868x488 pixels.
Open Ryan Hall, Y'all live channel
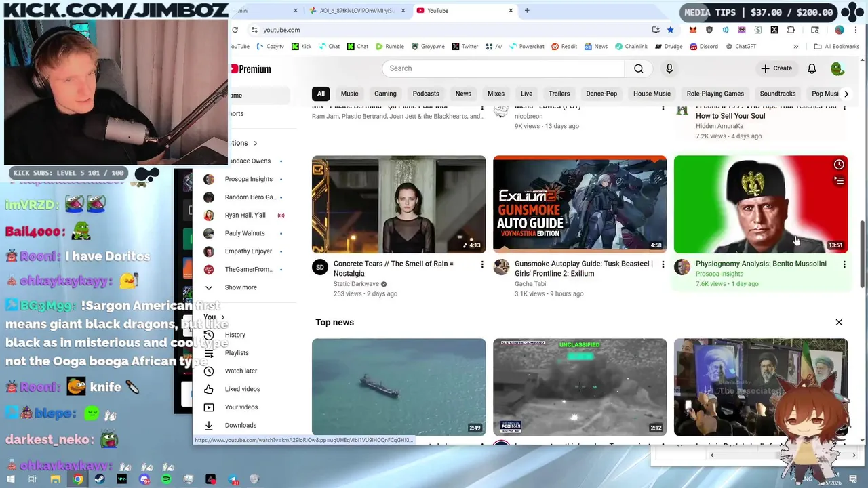coord(245,216)
